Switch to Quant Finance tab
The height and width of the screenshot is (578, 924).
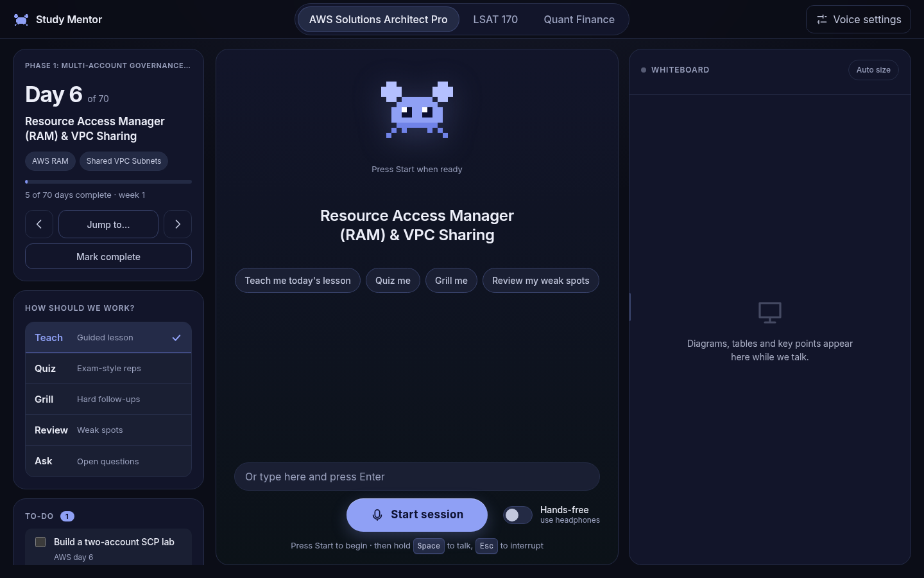click(x=579, y=19)
